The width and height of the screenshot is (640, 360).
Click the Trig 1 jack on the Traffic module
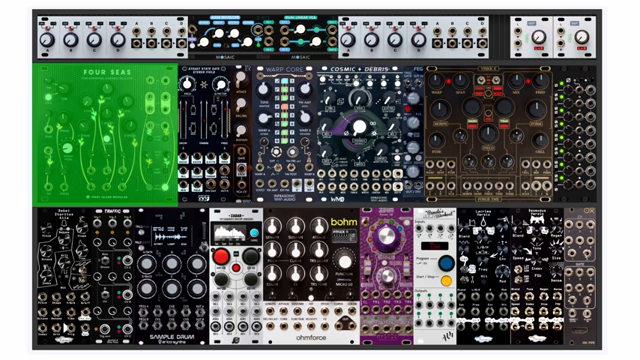pos(98,223)
